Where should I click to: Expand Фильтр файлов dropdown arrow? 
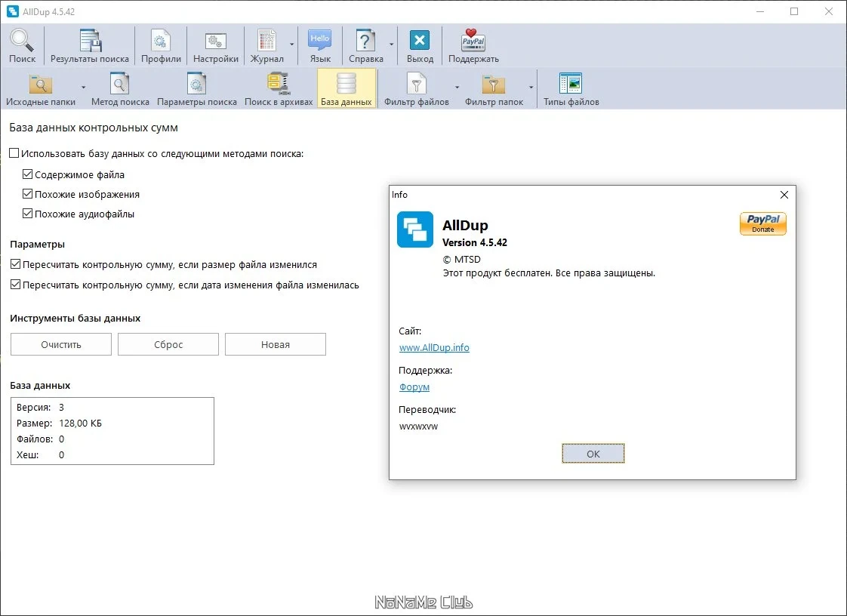pos(457,87)
